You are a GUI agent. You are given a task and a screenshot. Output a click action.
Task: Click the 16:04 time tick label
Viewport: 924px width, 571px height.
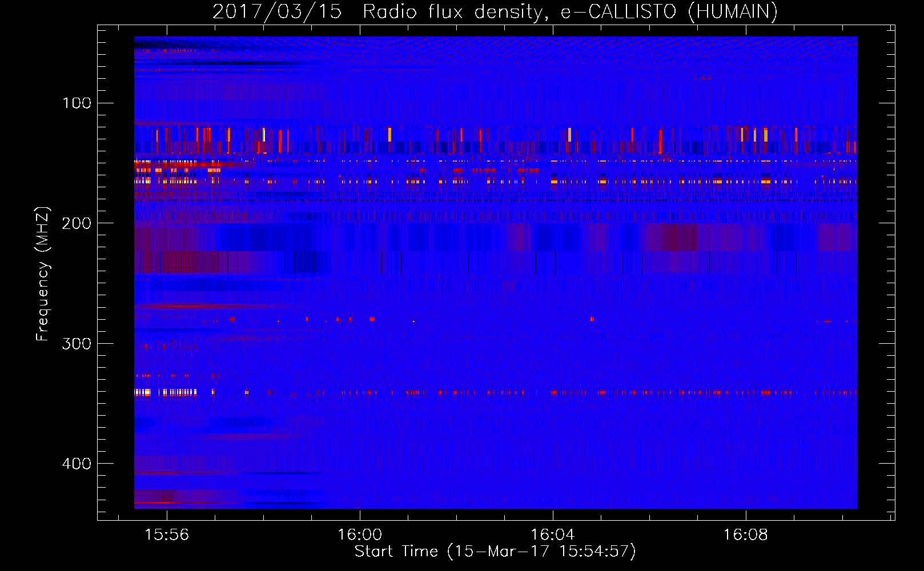[x=553, y=535]
